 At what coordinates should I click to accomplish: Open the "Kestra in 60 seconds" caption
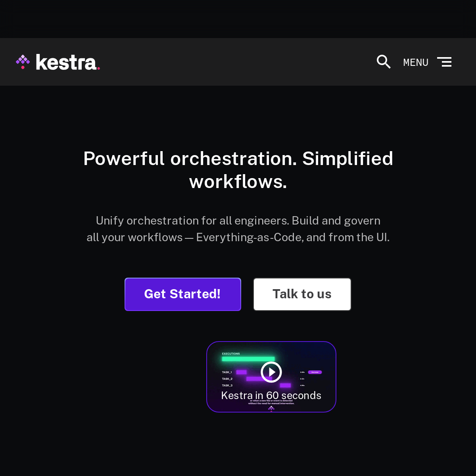(x=271, y=395)
